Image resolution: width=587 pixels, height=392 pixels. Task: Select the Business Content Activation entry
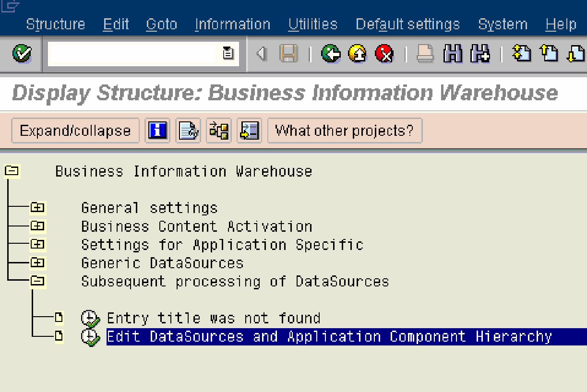click(196, 226)
